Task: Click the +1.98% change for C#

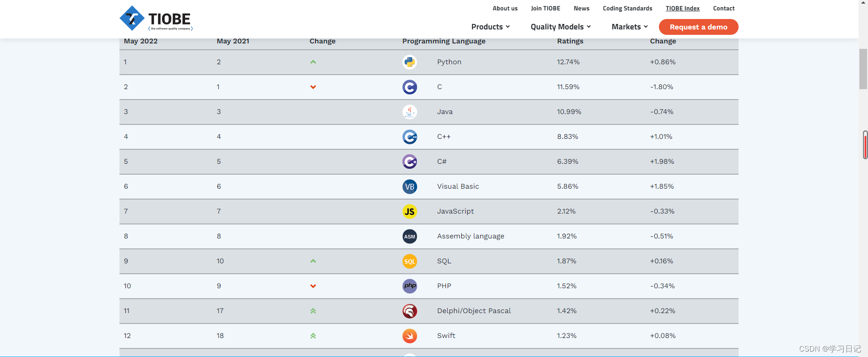Action: pyautogui.click(x=662, y=162)
